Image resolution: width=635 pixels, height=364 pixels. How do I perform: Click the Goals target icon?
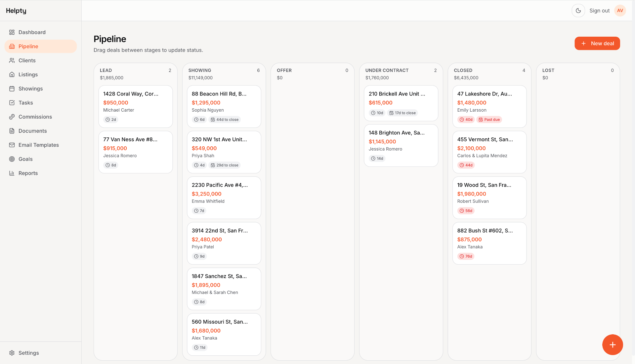(x=12, y=159)
